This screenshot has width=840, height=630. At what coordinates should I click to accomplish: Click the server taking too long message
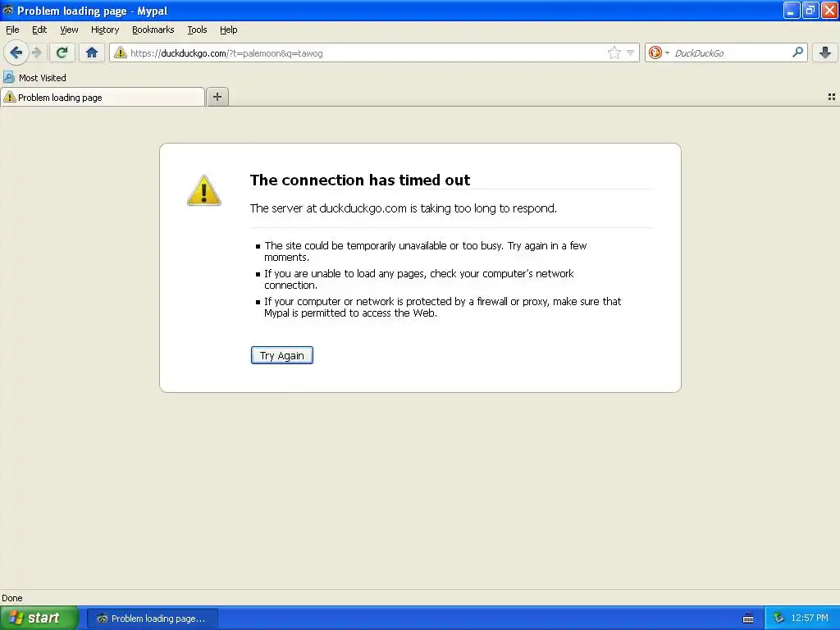coord(404,208)
